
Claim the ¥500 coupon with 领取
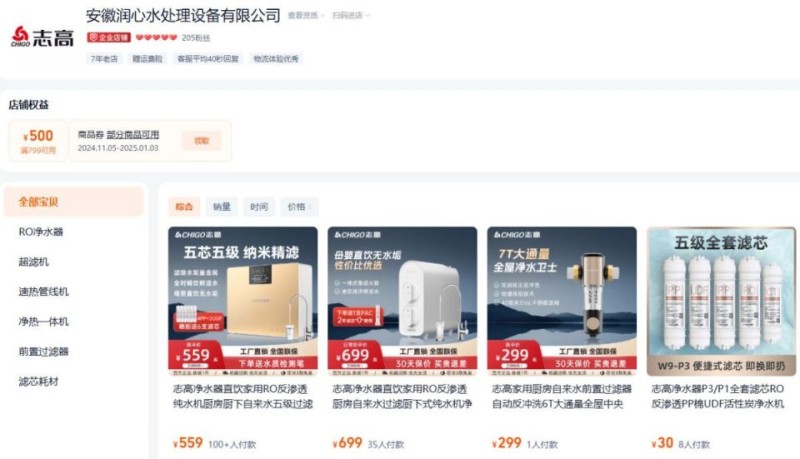(x=202, y=141)
